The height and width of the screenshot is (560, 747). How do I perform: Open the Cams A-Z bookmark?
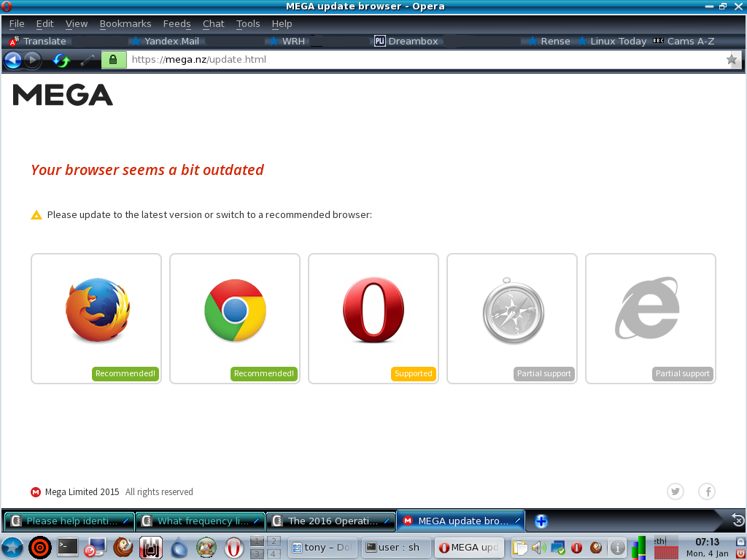point(684,42)
